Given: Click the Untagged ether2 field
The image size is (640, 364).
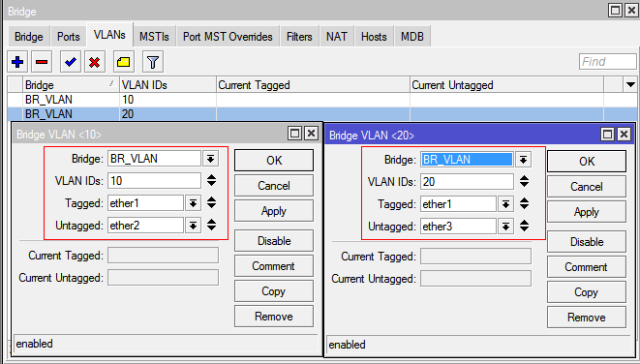Looking at the screenshot, I should [x=145, y=226].
